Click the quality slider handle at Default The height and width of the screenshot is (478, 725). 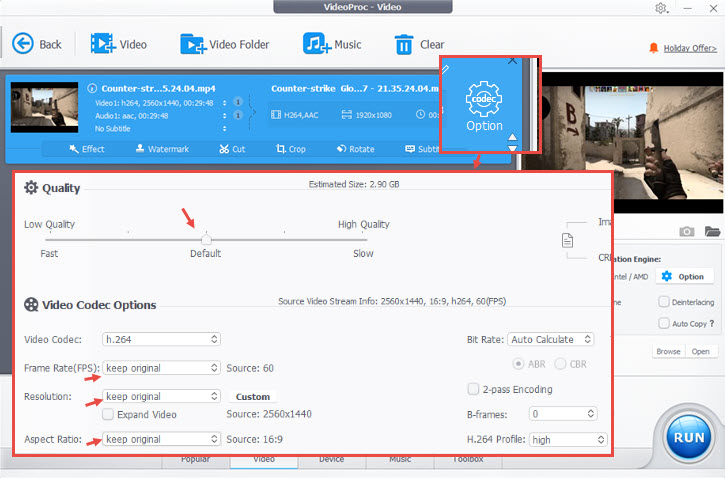(x=206, y=239)
